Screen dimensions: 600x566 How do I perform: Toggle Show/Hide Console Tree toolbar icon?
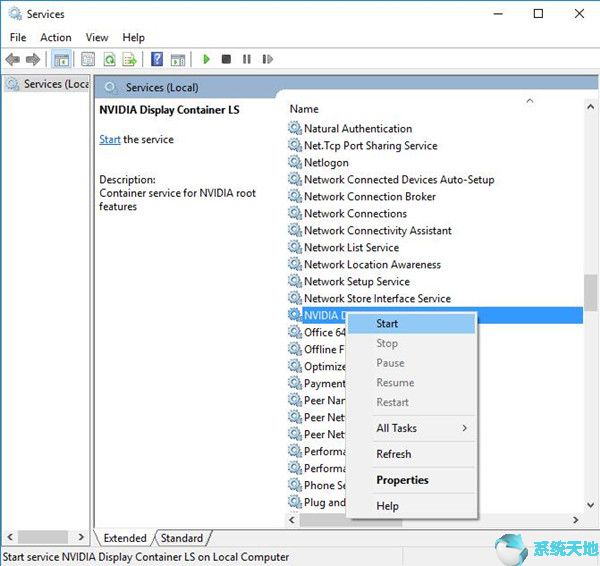click(61, 60)
